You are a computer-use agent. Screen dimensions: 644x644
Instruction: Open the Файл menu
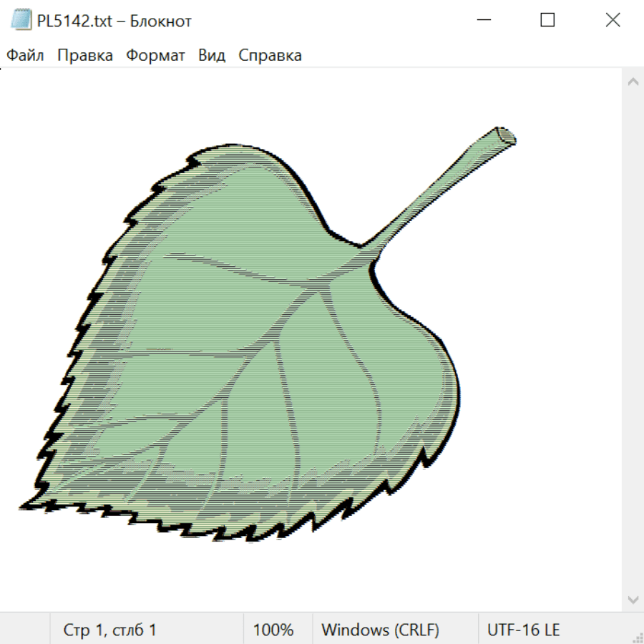[x=26, y=56]
